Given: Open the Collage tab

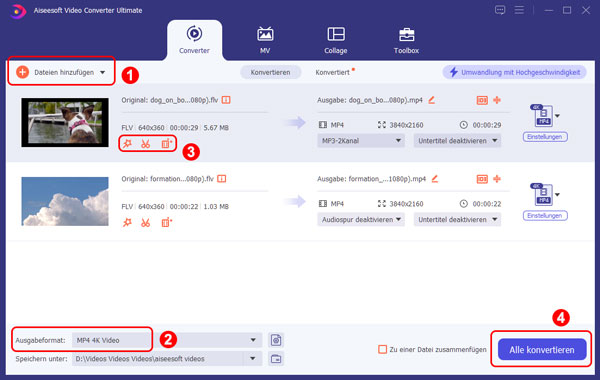Looking at the screenshot, I should (x=336, y=40).
